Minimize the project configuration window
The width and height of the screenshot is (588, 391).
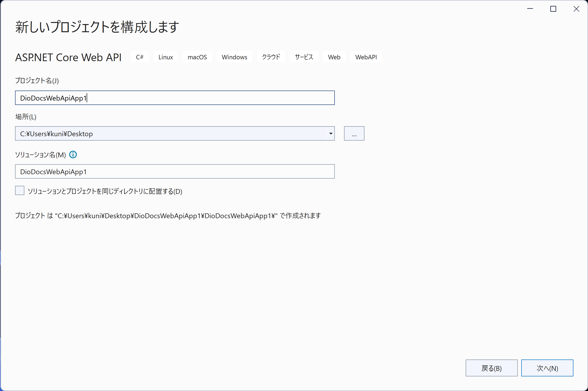(x=530, y=9)
